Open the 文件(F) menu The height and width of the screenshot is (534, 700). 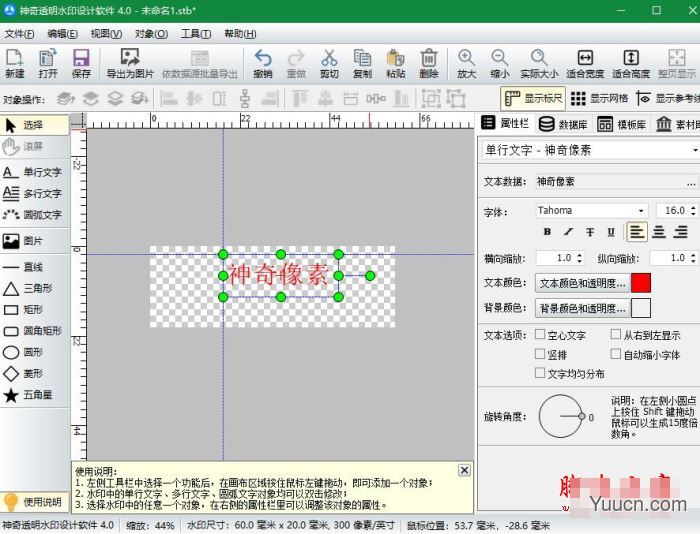click(x=19, y=34)
